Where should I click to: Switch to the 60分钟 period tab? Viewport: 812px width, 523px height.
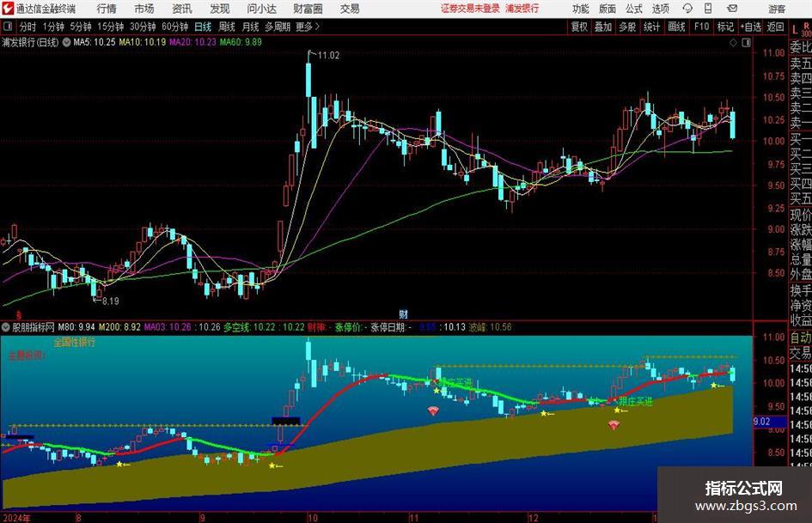pyautogui.click(x=175, y=27)
